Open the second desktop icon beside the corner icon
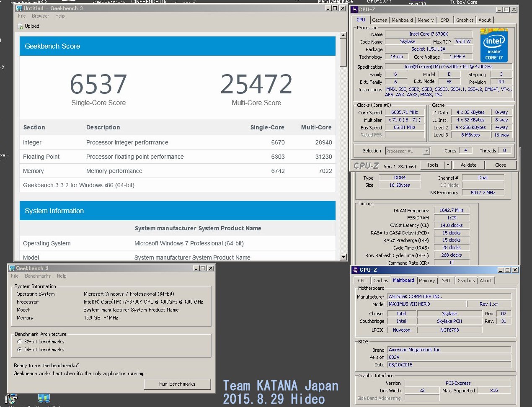Image resolution: width=532 pixels, height=407 pixels. coord(44,399)
